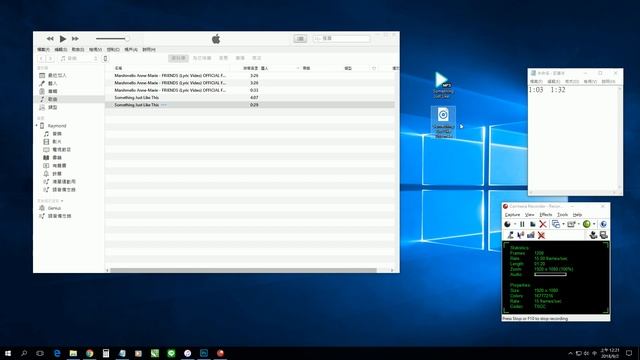640x360 pixels.
Task: Expand the capture region dropdown in Camtasia Recorder
Action: 563,224
